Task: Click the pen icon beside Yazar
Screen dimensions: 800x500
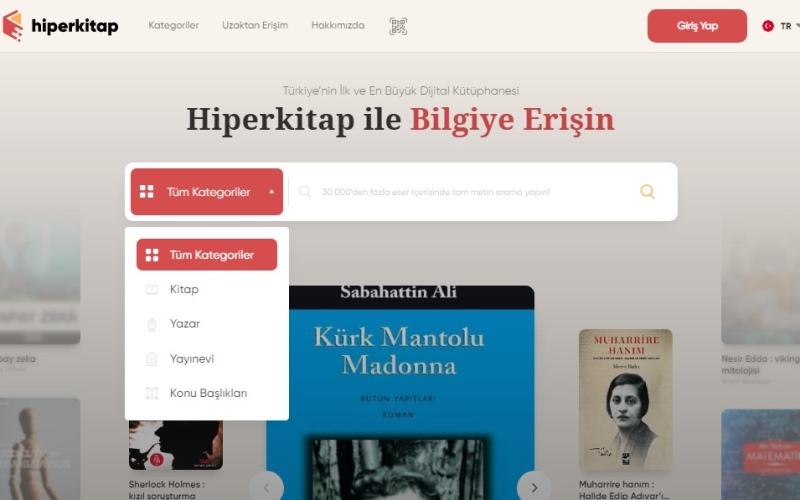Action: coord(152,324)
